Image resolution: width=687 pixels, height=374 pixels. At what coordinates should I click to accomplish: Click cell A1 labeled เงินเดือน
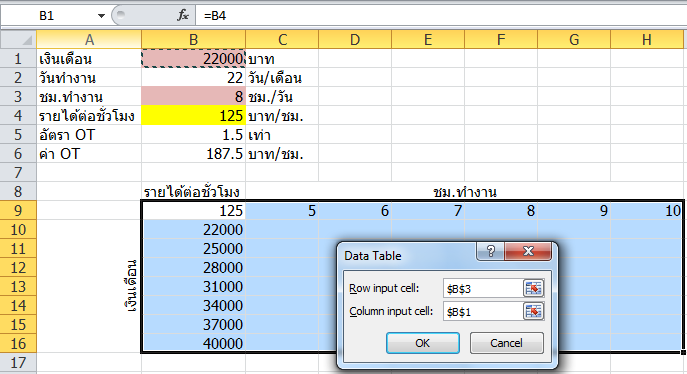coord(89,58)
